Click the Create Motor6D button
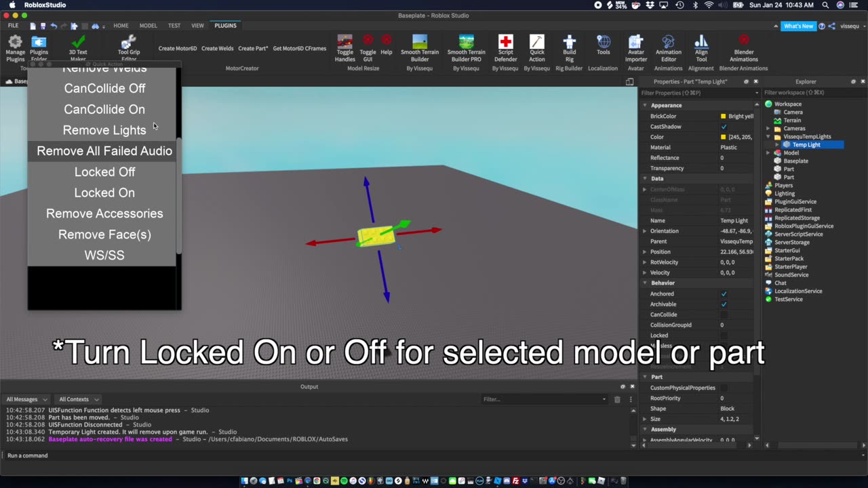 pyautogui.click(x=178, y=49)
